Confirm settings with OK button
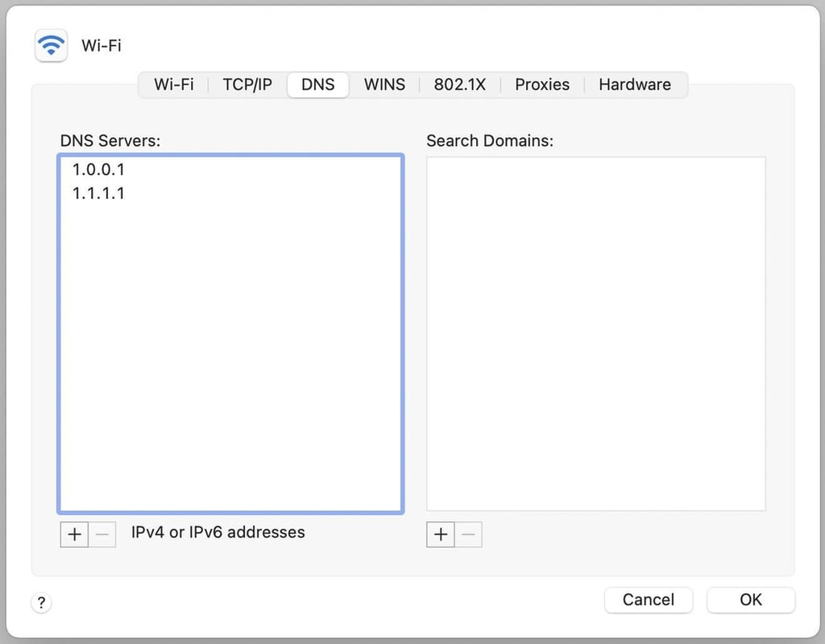The image size is (825, 644). click(751, 600)
